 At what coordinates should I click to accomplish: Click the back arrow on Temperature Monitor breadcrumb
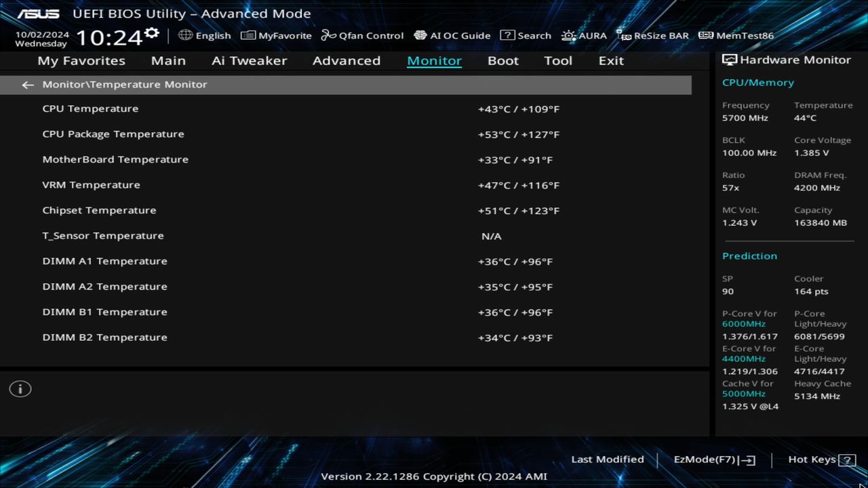click(x=27, y=84)
